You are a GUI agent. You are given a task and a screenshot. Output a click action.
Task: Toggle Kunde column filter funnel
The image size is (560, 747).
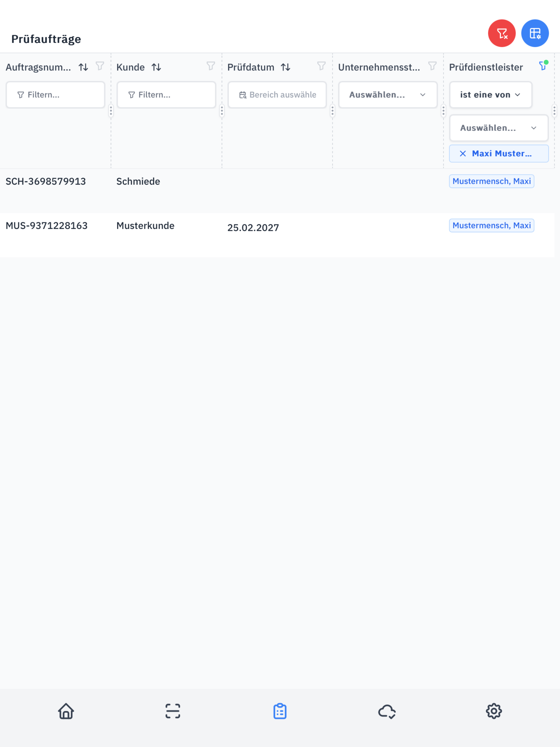click(x=211, y=66)
